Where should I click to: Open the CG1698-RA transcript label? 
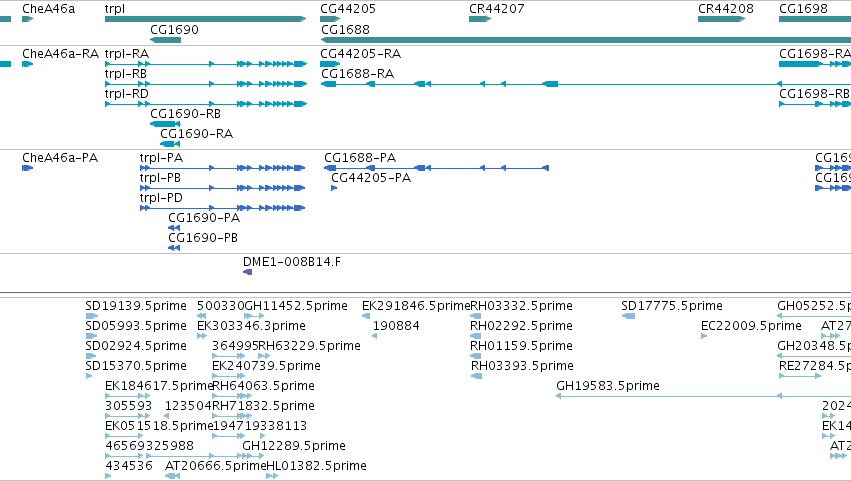tap(815, 54)
